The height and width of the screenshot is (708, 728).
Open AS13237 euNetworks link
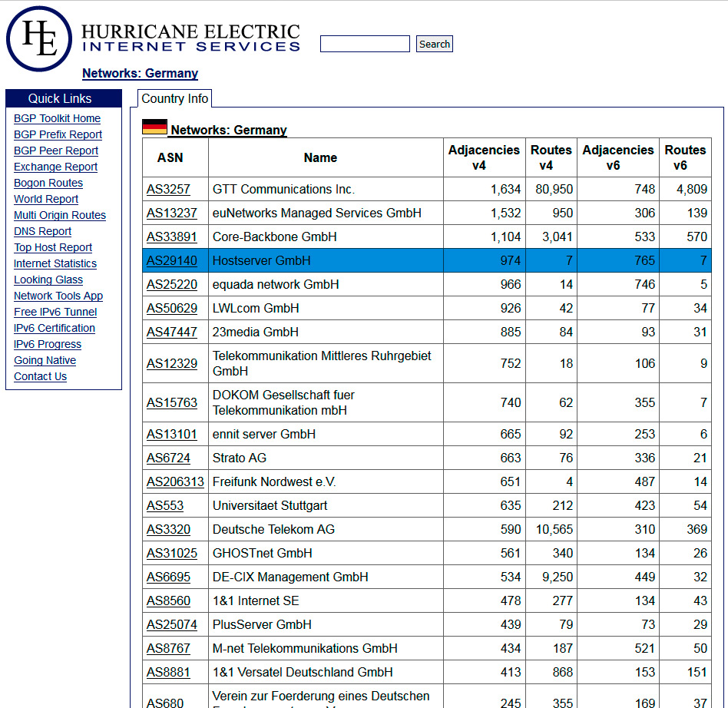(x=172, y=213)
